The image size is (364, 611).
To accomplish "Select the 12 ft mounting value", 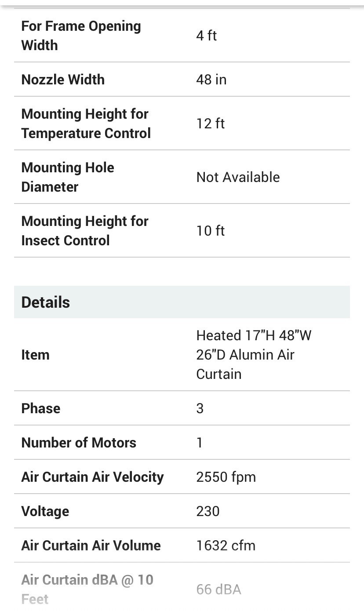I will click(x=210, y=124).
